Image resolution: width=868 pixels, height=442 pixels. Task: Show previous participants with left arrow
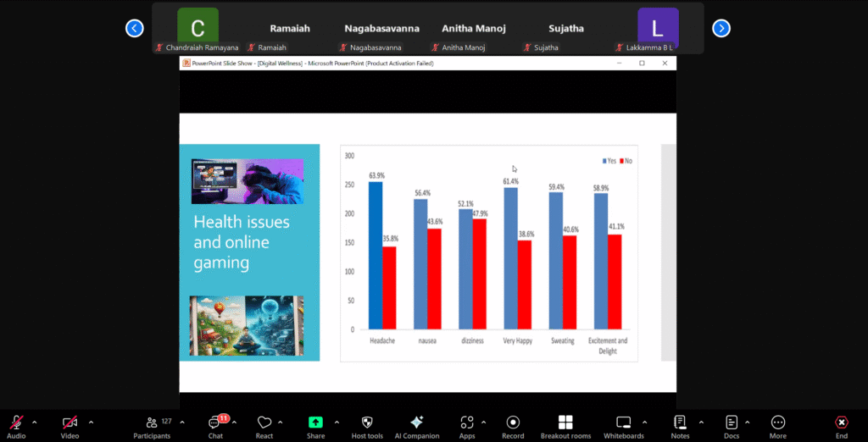coord(134,28)
